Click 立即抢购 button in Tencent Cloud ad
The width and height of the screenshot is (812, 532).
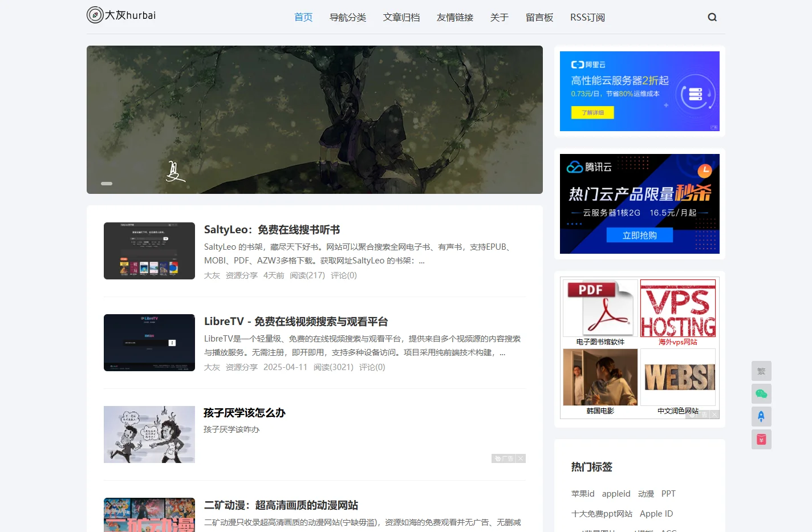640,235
